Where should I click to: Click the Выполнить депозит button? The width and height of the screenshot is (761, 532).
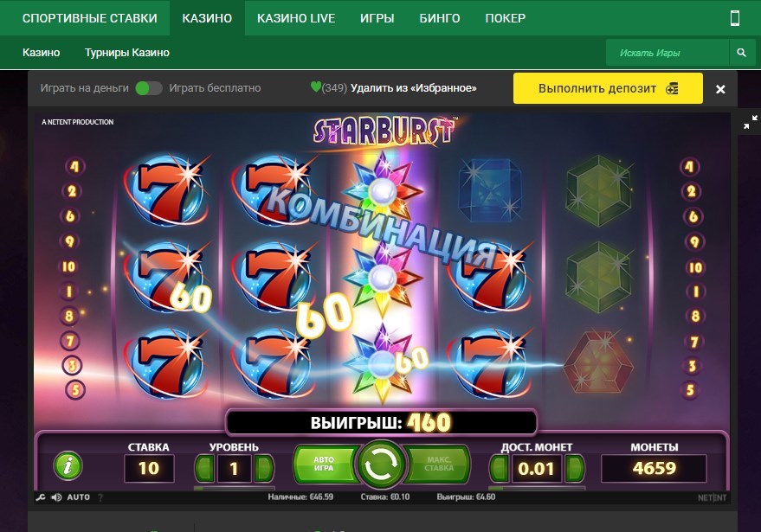coord(608,88)
